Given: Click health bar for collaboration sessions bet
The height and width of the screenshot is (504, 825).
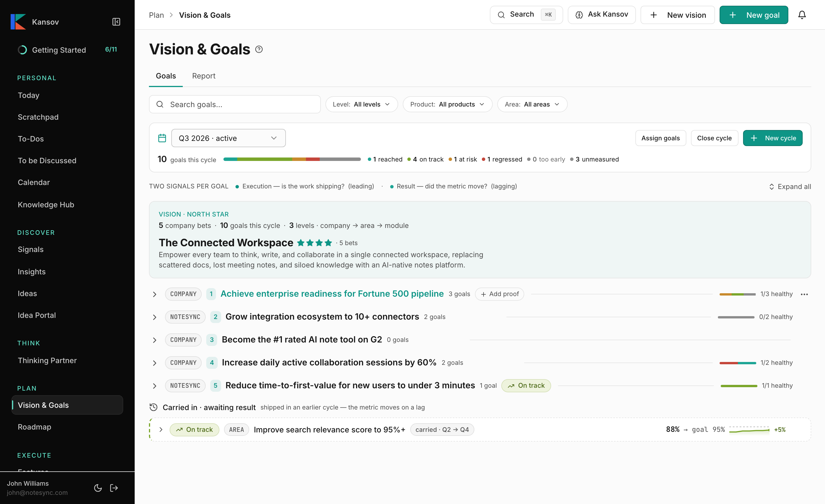Looking at the screenshot, I should [738, 363].
